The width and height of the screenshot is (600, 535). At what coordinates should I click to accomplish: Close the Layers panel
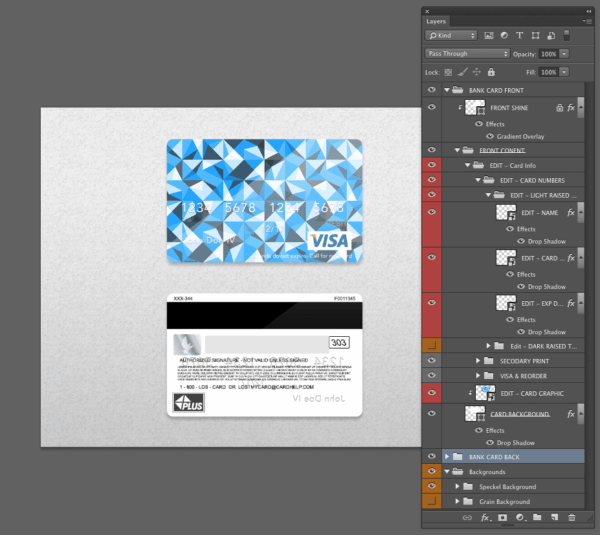pyautogui.click(x=427, y=11)
